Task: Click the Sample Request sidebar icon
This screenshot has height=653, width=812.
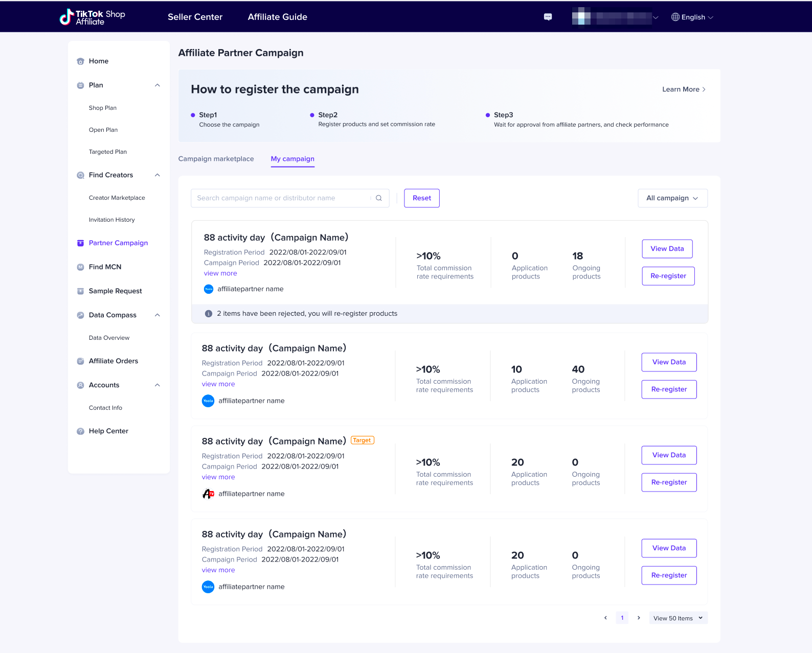Action: [x=80, y=291]
